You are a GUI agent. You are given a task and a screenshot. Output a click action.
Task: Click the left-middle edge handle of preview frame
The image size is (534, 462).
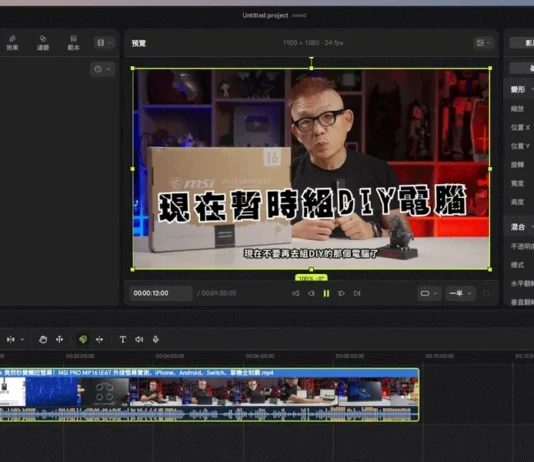click(x=132, y=169)
